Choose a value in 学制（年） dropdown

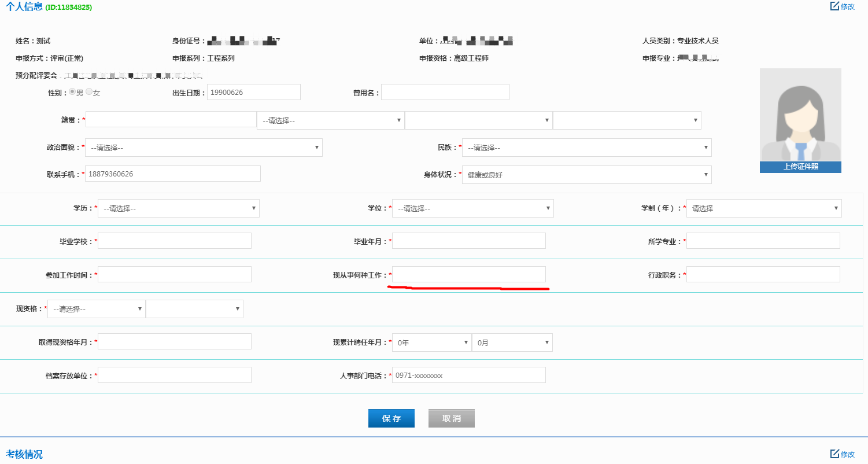(763, 208)
